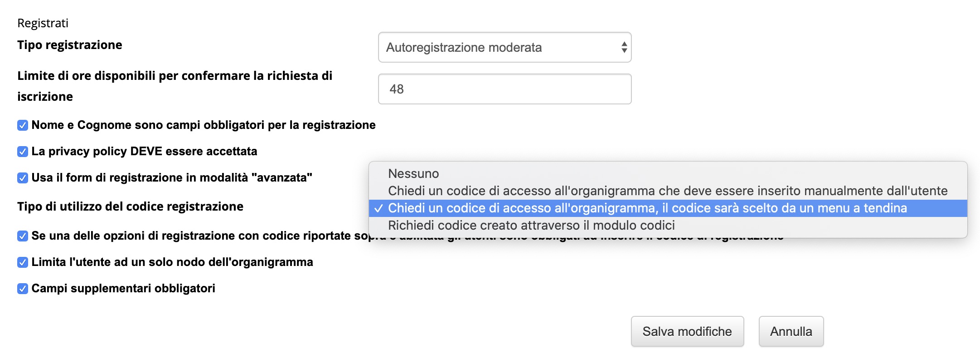Image resolution: width=980 pixels, height=364 pixels.
Task: Click the hours limit field showing 48
Action: click(504, 89)
